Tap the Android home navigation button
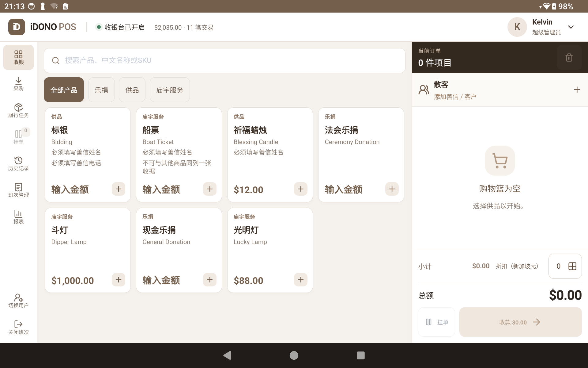The height and width of the screenshot is (368, 588). [294, 355]
